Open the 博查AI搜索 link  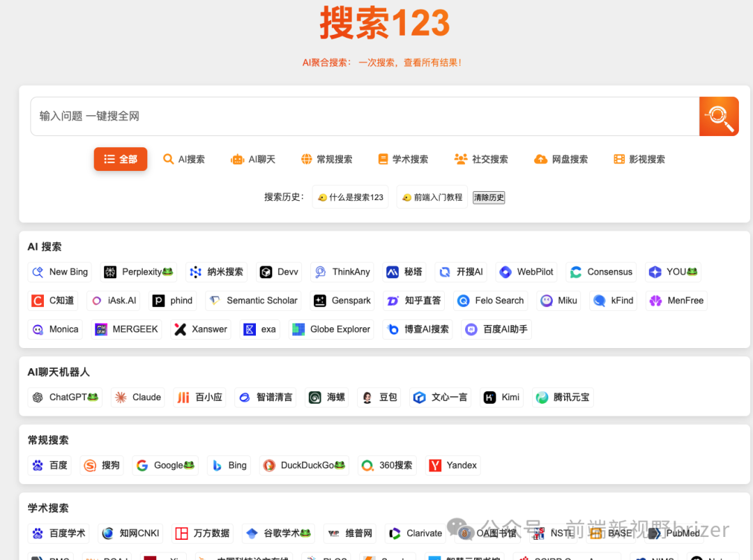coord(418,329)
